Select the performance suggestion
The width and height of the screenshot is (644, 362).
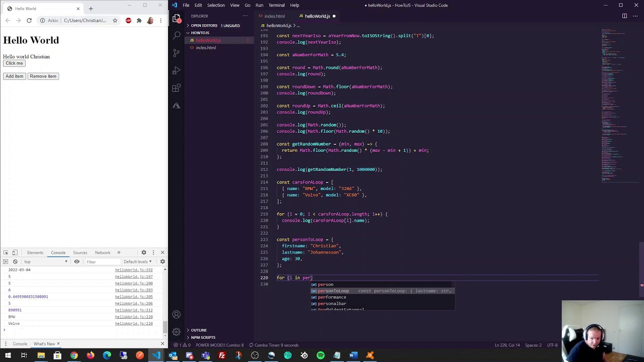point(383,297)
